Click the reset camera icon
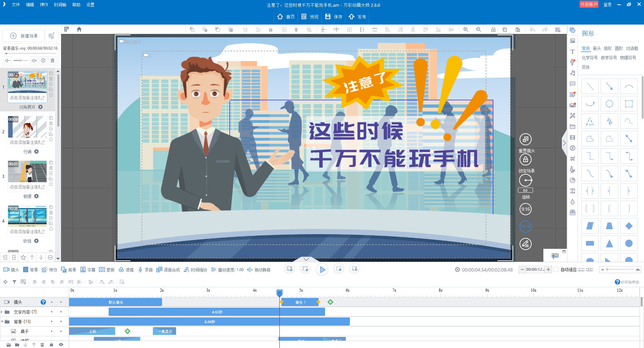This screenshot has width=644, height=348. [526, 139]
